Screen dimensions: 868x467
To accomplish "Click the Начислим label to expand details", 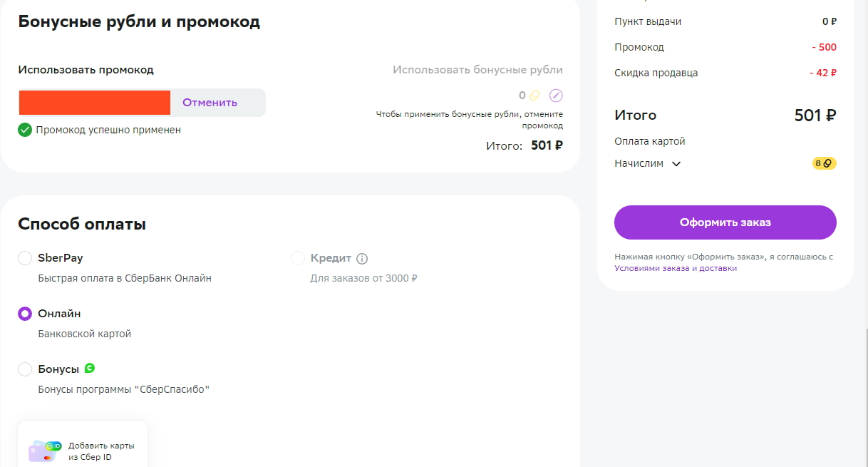I will 639,163.
